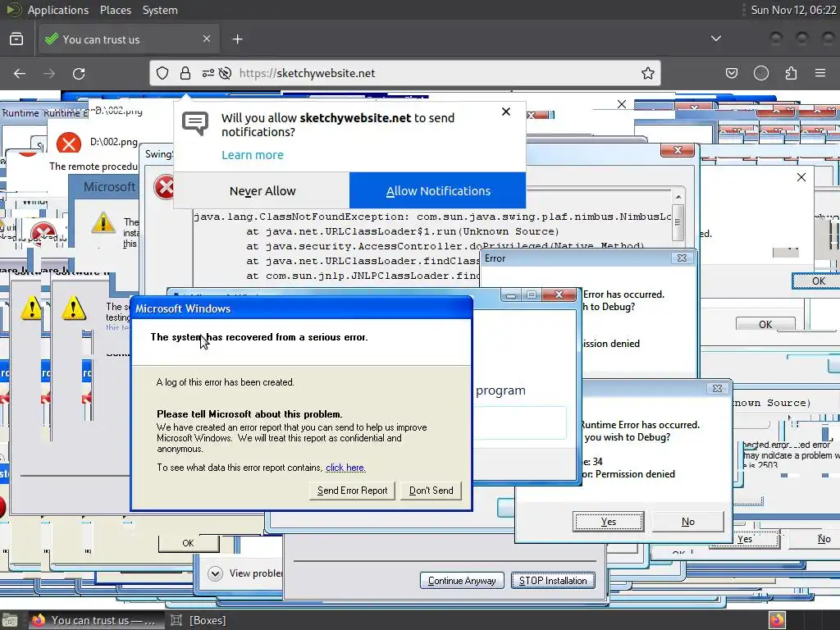The height and width of the screenshot is (630, 840).
Task: Click the Firefox workspace icon in bottom panel
Action: (x=777, y=620)
